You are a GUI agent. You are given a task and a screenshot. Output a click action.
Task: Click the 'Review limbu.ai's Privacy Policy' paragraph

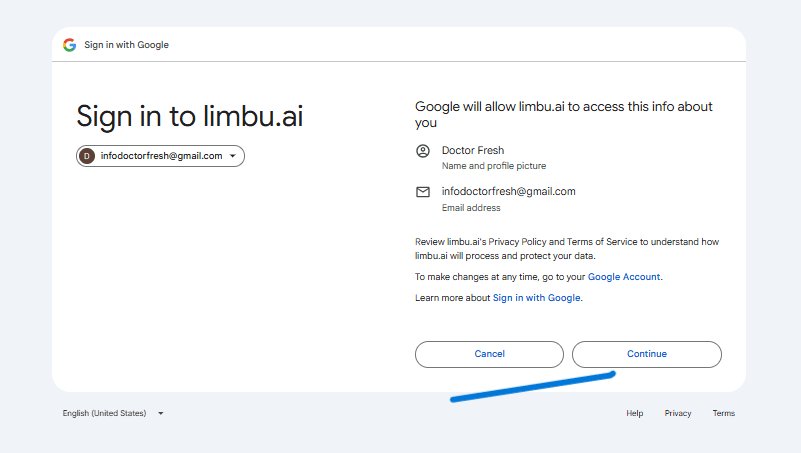(567, 249)
